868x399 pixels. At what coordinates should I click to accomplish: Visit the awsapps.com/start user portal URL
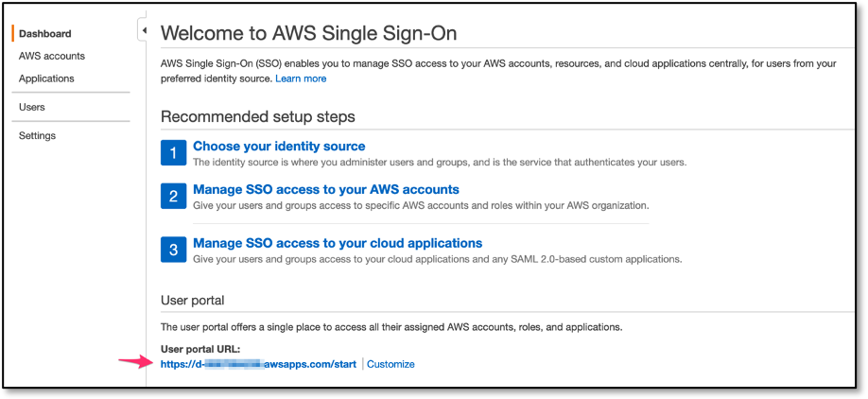click(x=257, y=364)
